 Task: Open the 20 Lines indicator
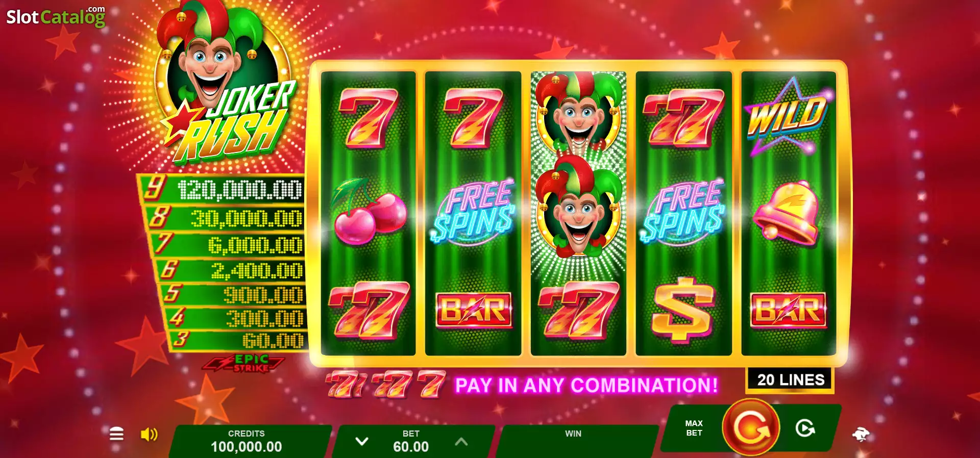click(x=790, y=380)
